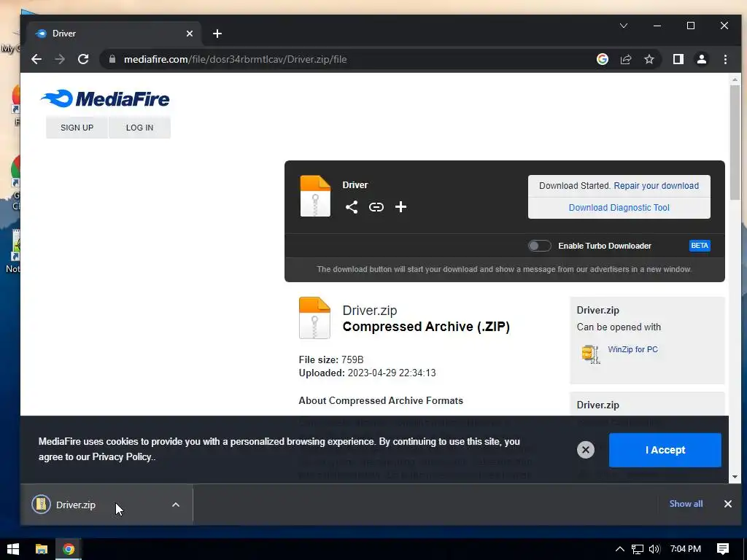This screenshot has height=560, width=747.
Task: Accept cookies with I Accept button
Action: point(665,450)
